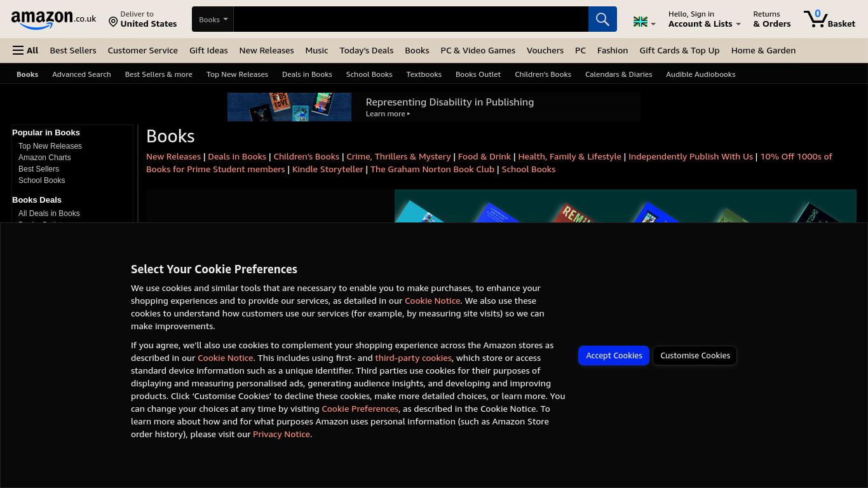Open Crime, Thrillers & Mystery
Image resolution: width=868 pixels, height=488 pixels.
point(398,156)
